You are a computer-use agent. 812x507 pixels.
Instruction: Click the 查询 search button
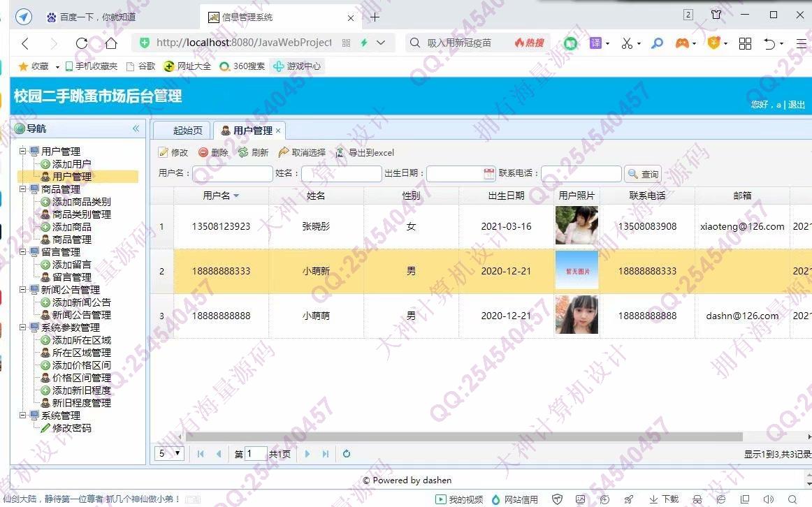643,174
